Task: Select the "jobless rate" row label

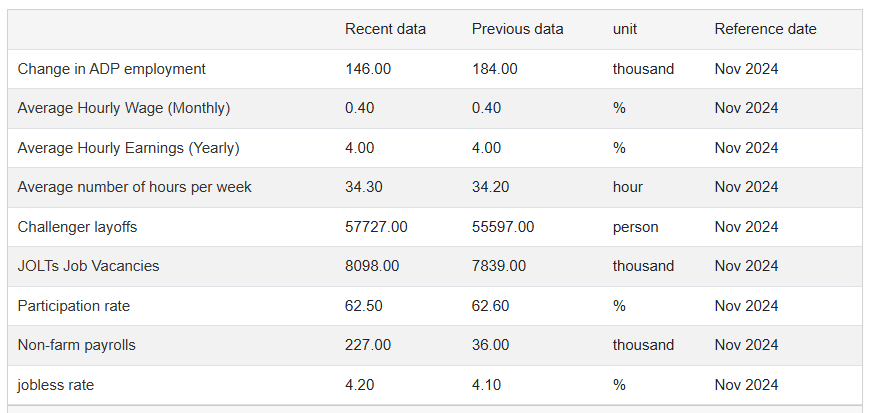Action: (x=55, y=385)
